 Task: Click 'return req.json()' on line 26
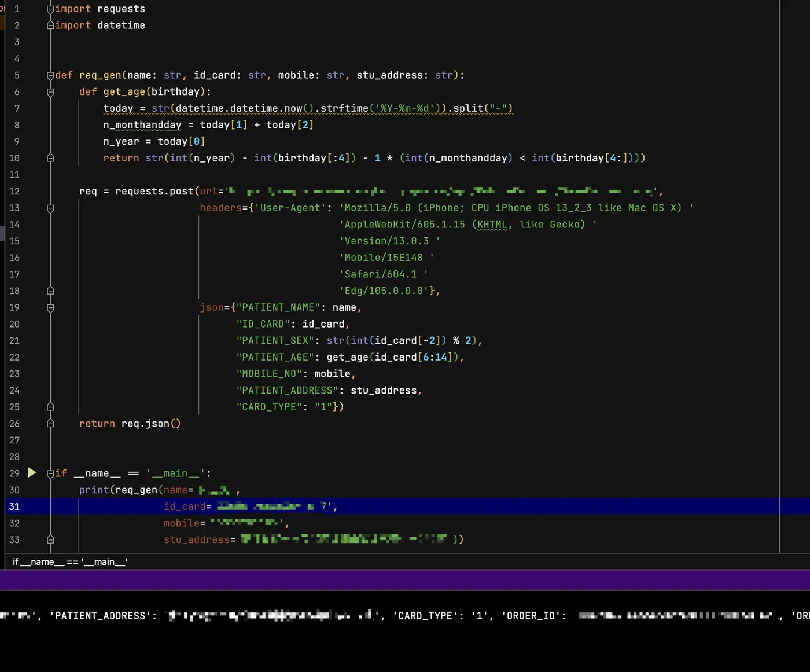(x=130, y=424)
